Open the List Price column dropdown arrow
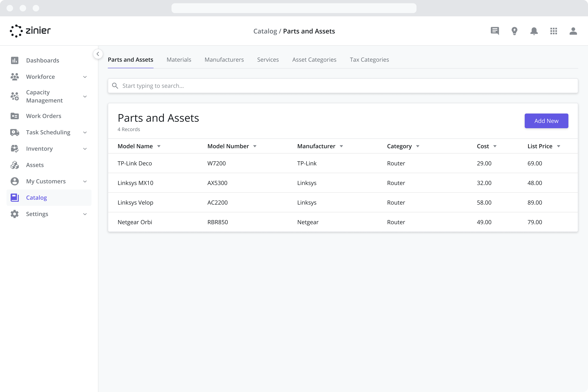This screenshot has height=392, width=588. (x=559, y=146)
